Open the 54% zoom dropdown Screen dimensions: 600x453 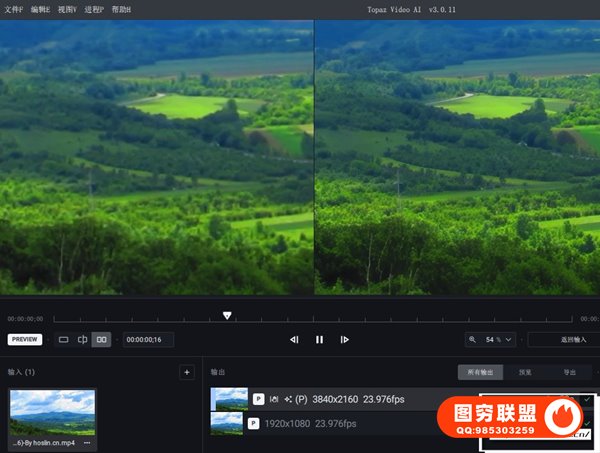click(x=499, y=340)
